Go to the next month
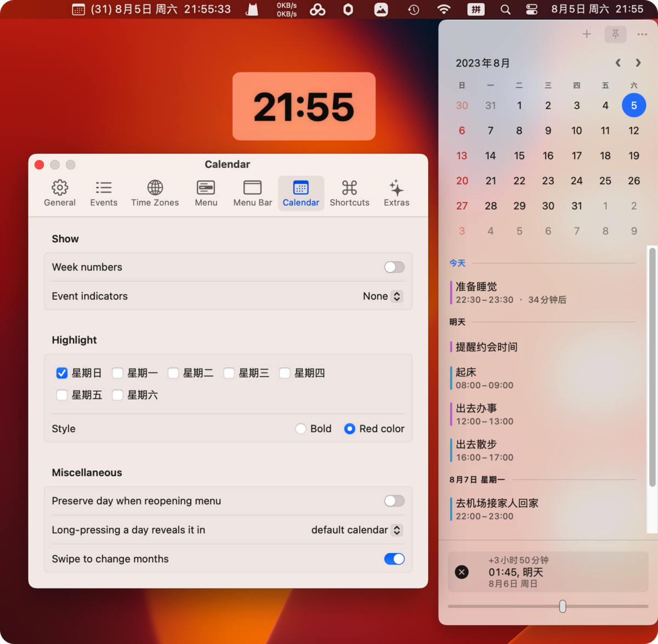This screenshot has height=644, width=658. coord(638,63)
